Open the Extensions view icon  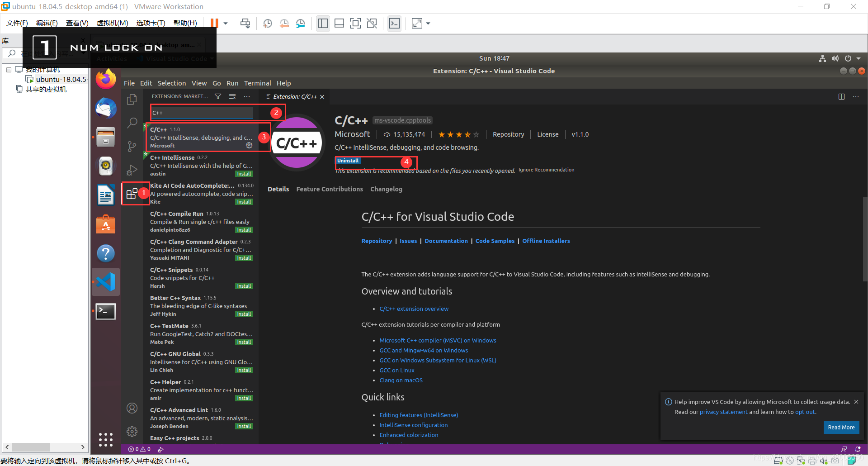click(x=132, y=194)
